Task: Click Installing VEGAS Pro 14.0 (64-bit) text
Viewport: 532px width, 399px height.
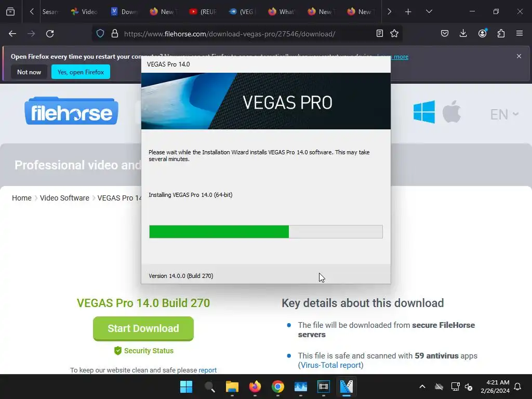Action: pos(190,195)
